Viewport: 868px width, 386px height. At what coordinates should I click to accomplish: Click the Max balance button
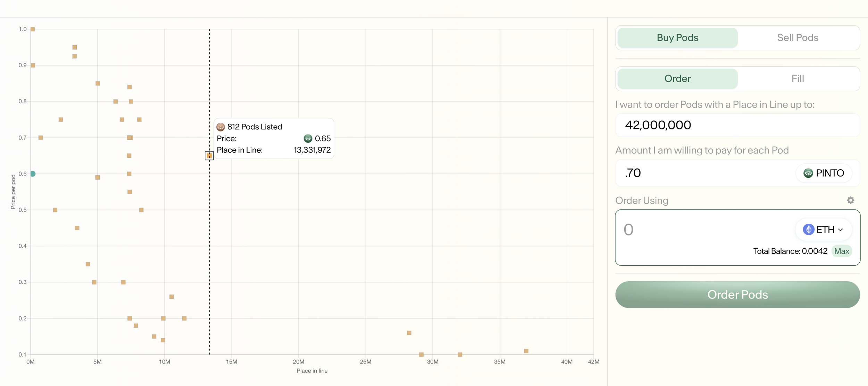(841, 251)
